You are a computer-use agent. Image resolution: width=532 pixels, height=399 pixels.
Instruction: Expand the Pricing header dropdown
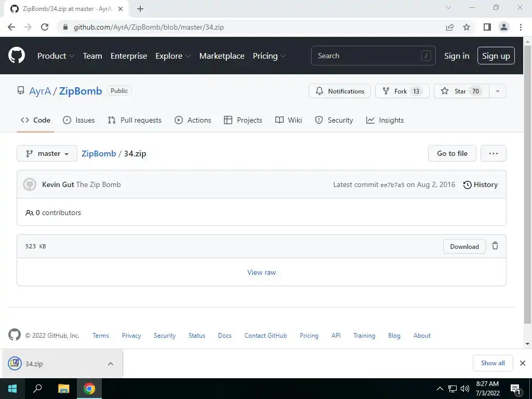270,56
